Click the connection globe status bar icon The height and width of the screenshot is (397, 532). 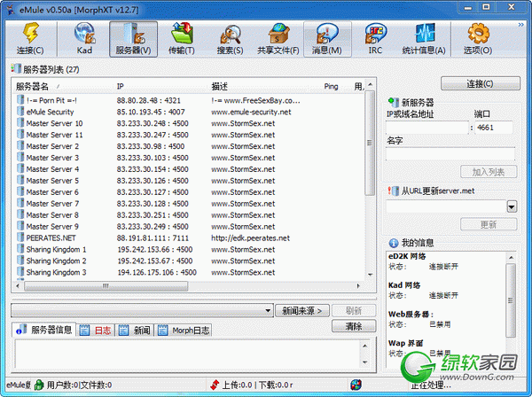click(x=356, y=385)
